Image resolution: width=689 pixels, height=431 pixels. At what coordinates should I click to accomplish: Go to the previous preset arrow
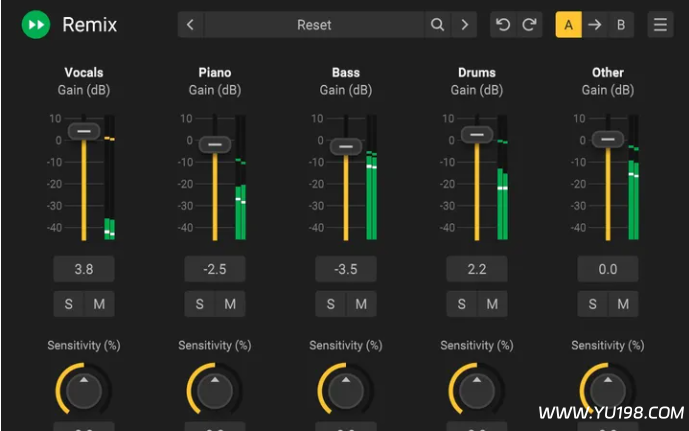191,25
